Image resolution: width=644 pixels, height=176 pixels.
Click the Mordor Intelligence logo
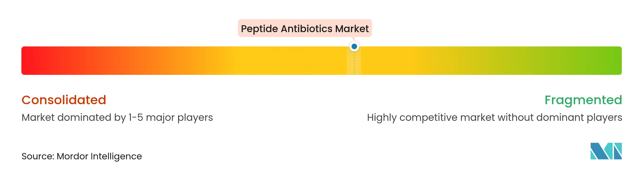(606, 151)
